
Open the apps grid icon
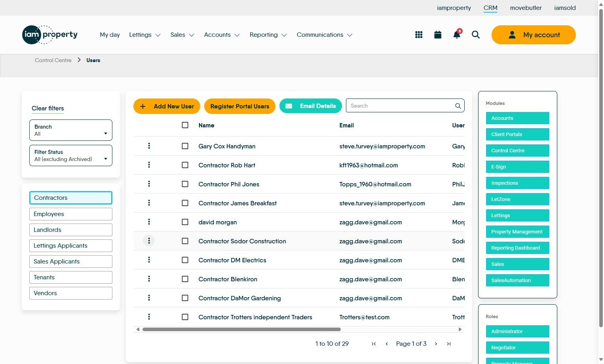tap(419, 35)
